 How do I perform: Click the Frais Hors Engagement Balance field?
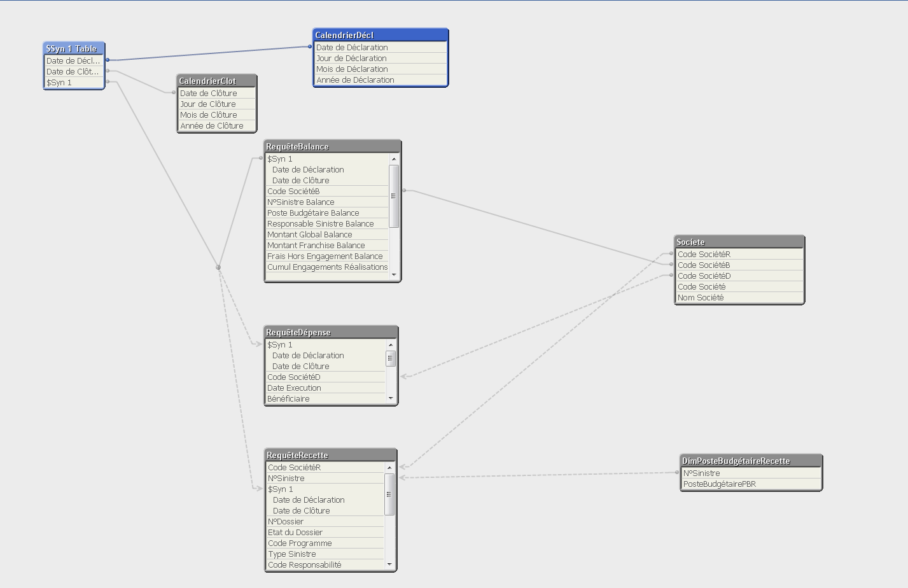click(x=327, y=256)
